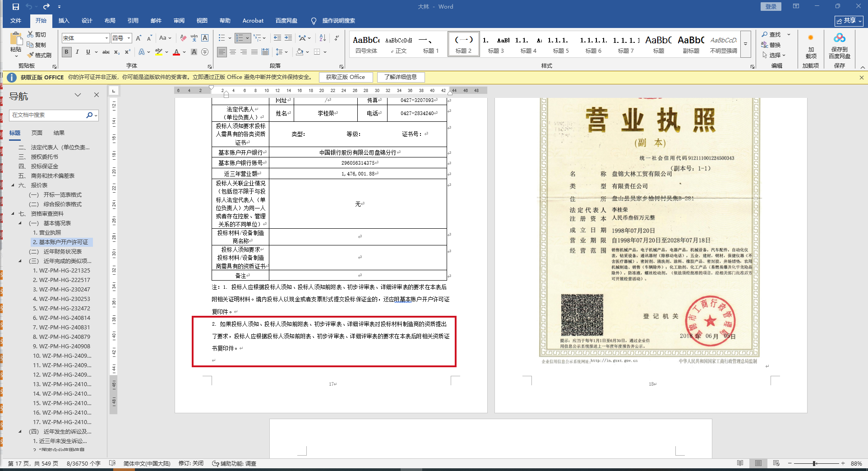Click the 在文档中搜索 navigation search box
Image resolution: width=868 pixels, height=471 pixels.
48,115
